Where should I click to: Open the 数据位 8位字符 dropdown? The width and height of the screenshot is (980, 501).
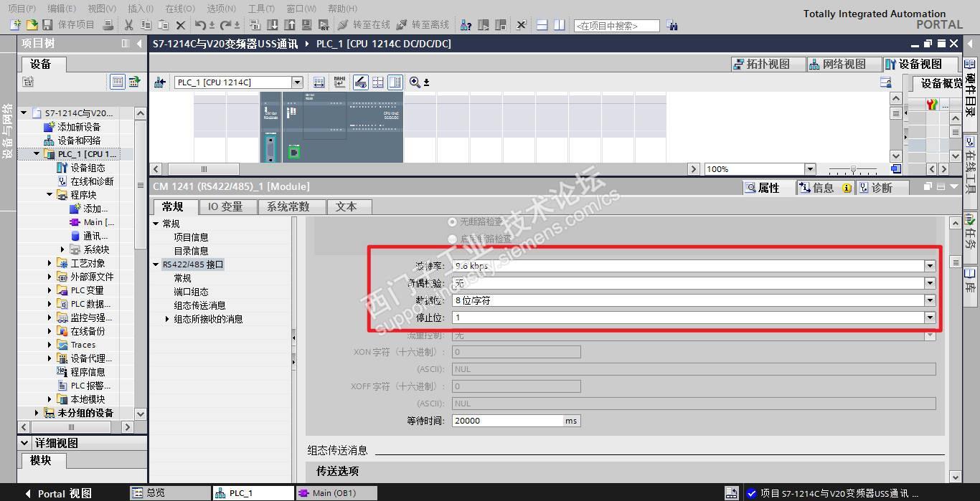(930, 300)
